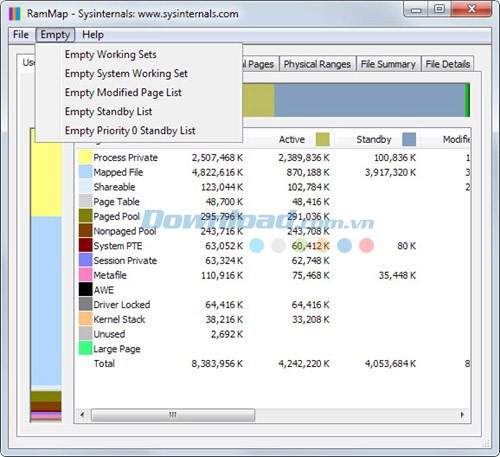The height and width of the screenshot is (457, 500).
Task: Click the AWE black swatch
Action: click(85, 289)
